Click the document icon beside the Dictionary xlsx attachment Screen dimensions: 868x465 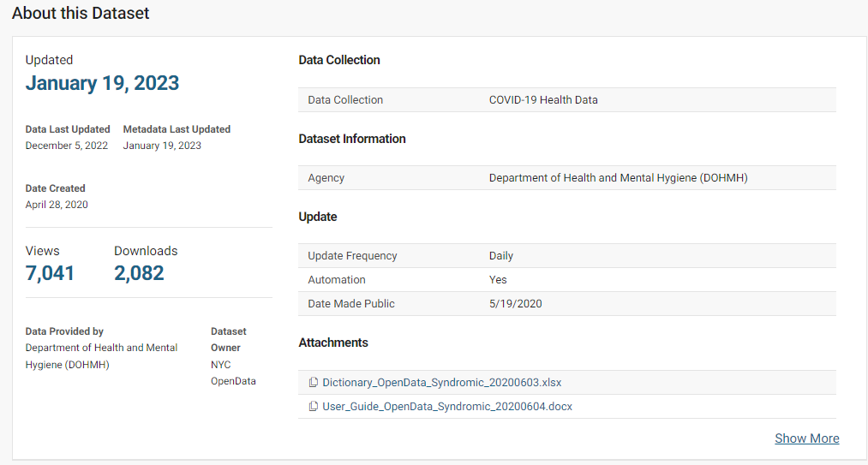point(314,383)
